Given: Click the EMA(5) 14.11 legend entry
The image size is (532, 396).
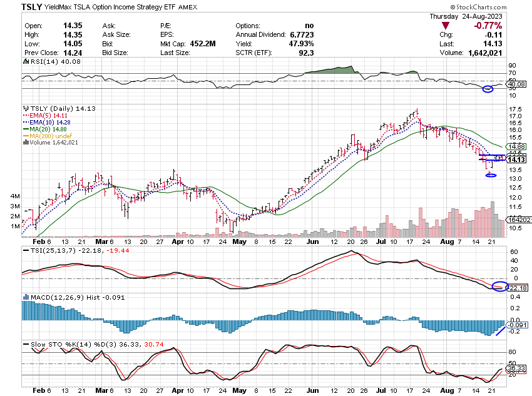Looking at the screenshot, I should tap(48, 116).
